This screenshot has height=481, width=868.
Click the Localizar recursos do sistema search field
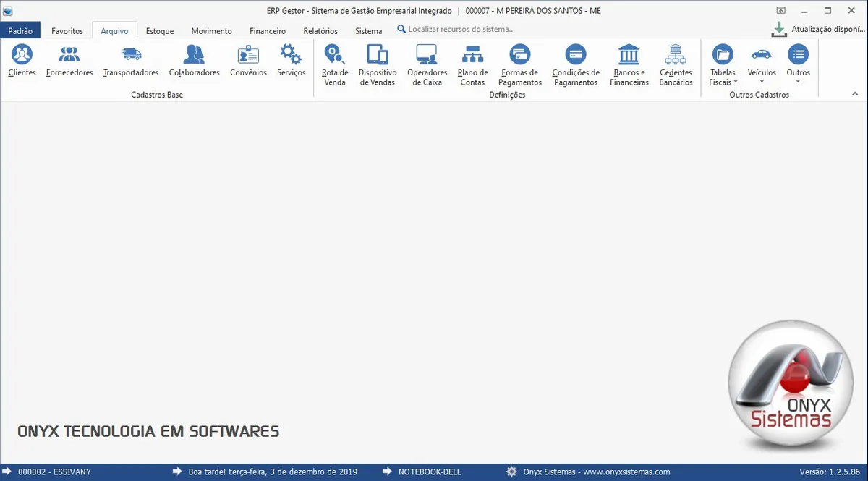pos(461,30)
